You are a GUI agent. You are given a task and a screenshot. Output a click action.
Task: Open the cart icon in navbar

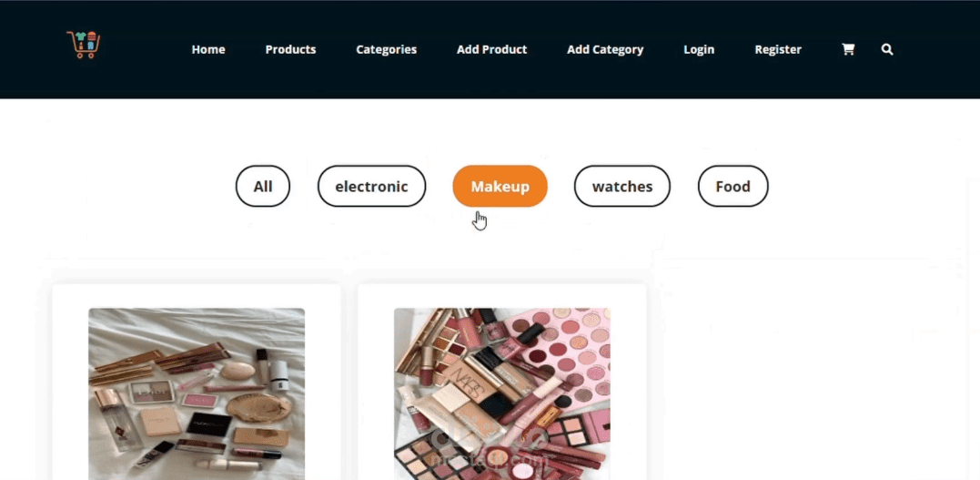[x=847, y=49]
